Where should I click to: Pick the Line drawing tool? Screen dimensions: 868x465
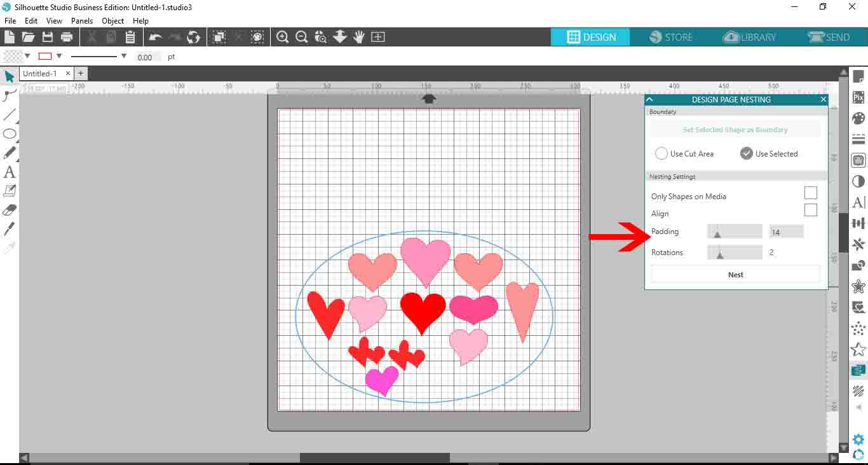(x=10, y=115)
